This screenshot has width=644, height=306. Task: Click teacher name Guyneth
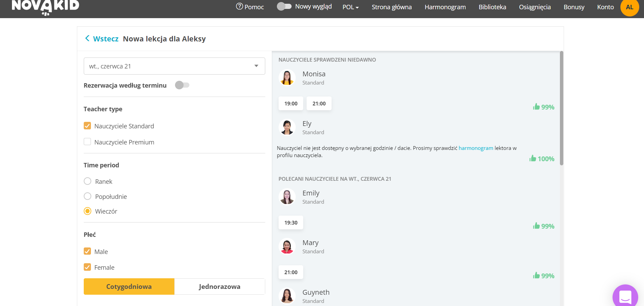point(316,292)
